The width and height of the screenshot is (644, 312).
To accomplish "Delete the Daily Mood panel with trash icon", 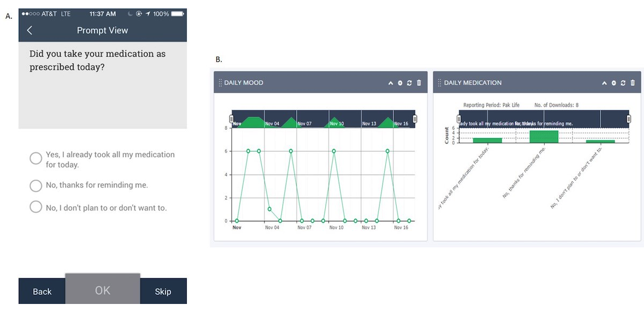I will click(419, 83).
